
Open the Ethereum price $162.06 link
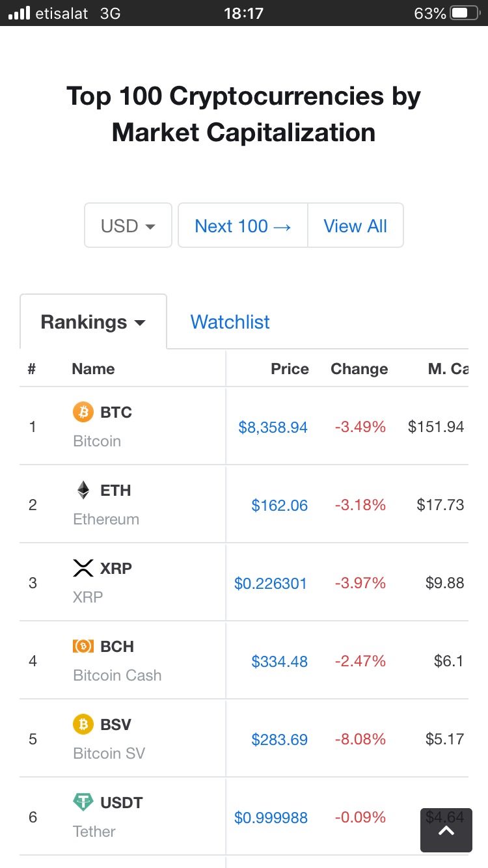point(279,506)
